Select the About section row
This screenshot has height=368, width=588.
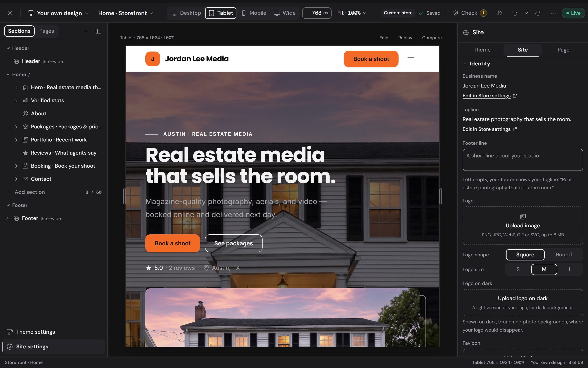[x=54, y=114]
